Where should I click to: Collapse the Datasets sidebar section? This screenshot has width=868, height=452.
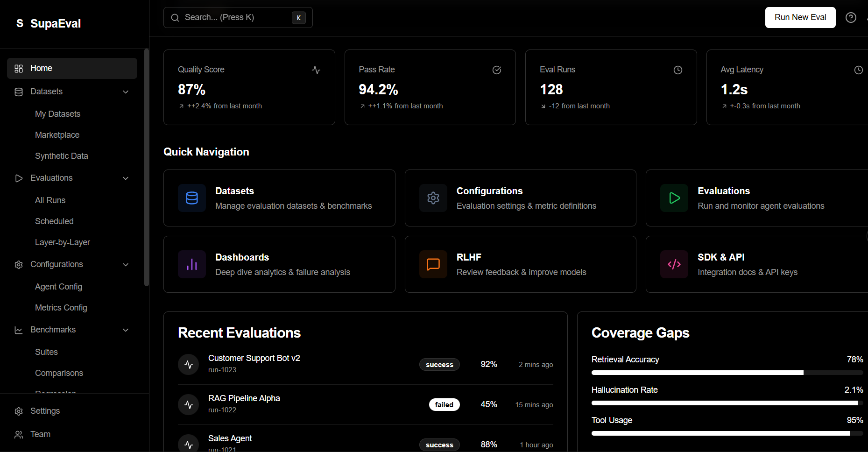click(126, 92)
